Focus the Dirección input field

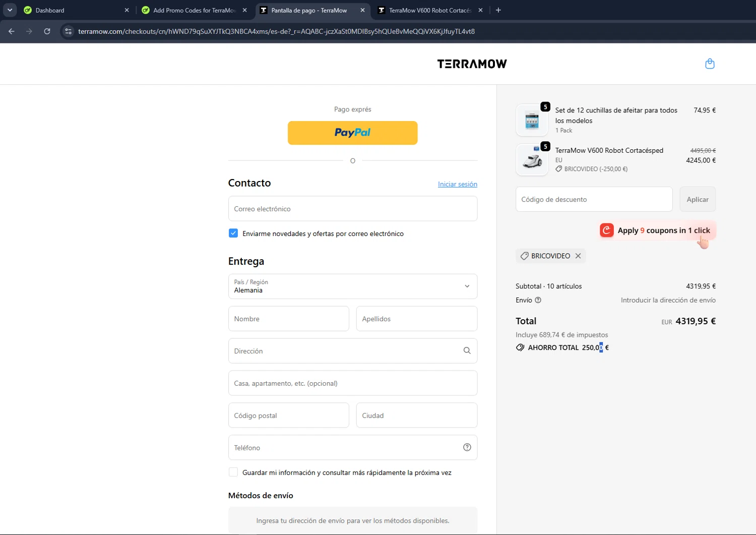click(x=353, y=351)
